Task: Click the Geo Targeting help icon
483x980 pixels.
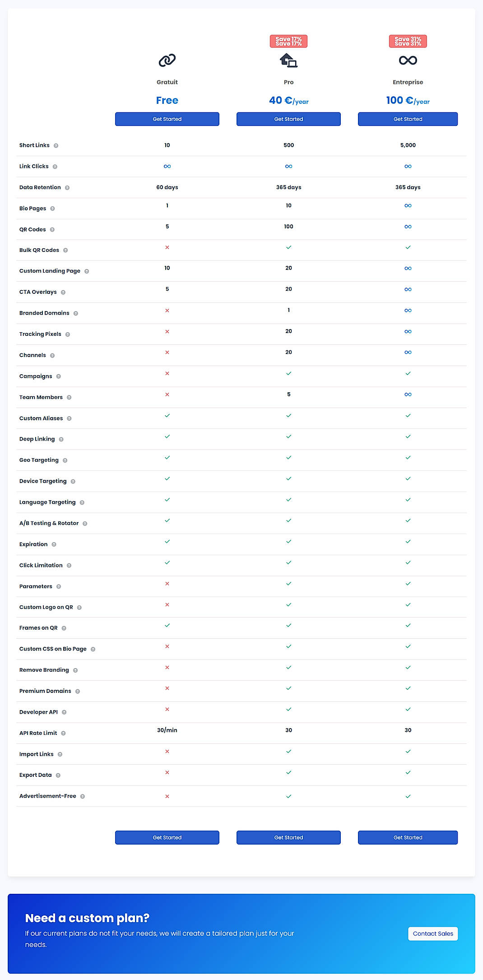Action: [65, 460]
